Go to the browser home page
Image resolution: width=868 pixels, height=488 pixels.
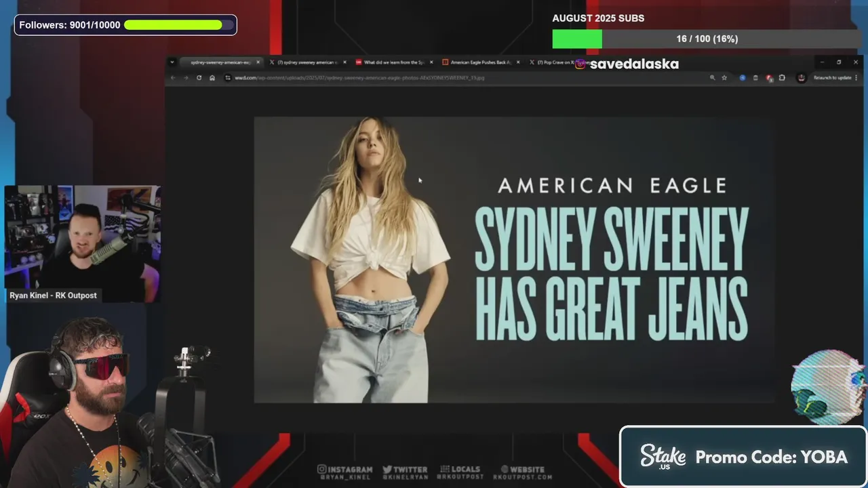[x=212, y=78]
